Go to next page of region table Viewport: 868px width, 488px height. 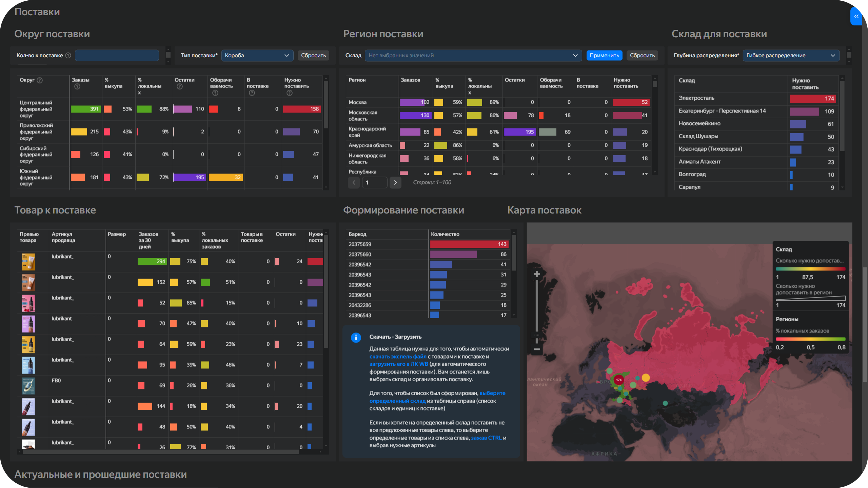(395, 183)
